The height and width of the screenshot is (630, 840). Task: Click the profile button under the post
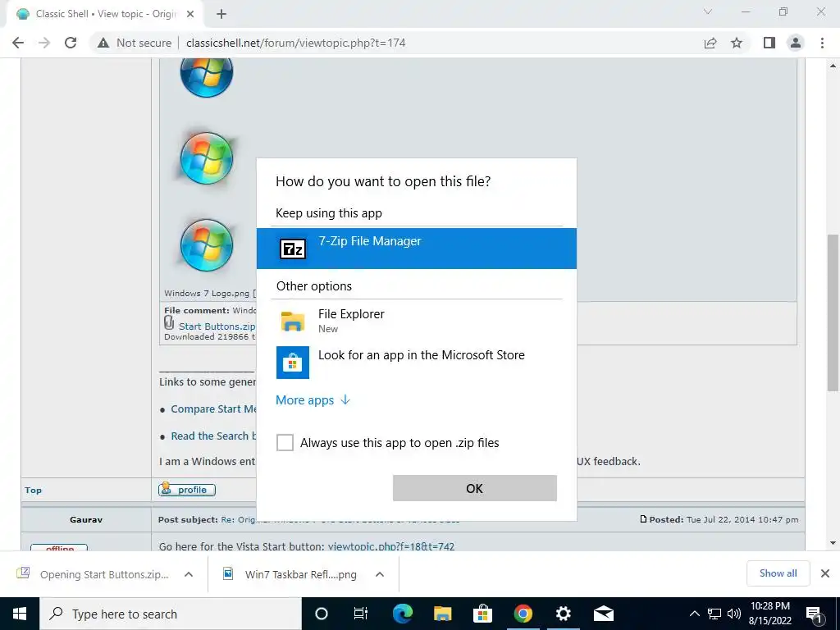pyautogui.click(x=187, y=490)
